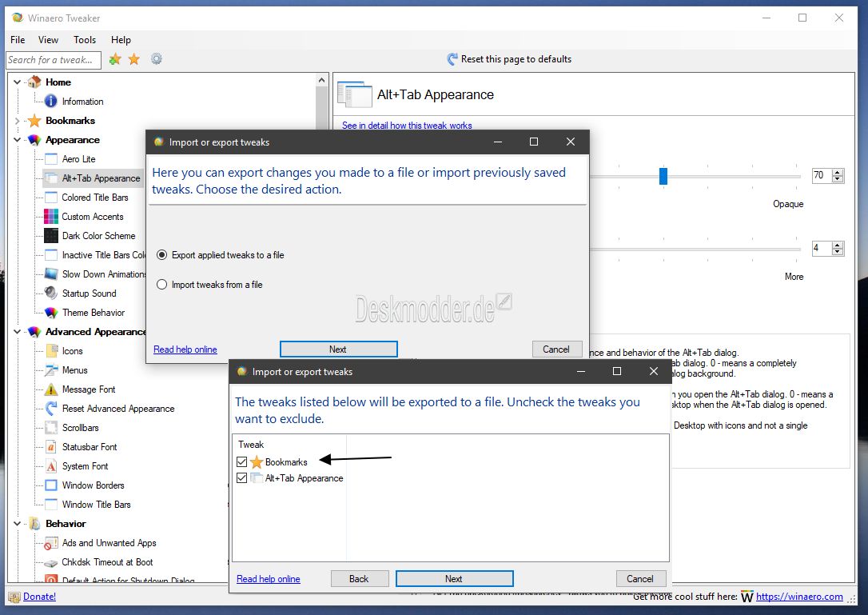The image size is (868, 615).
Task: Click the Advanced Appearance category icon
Action: coord(34,332)
